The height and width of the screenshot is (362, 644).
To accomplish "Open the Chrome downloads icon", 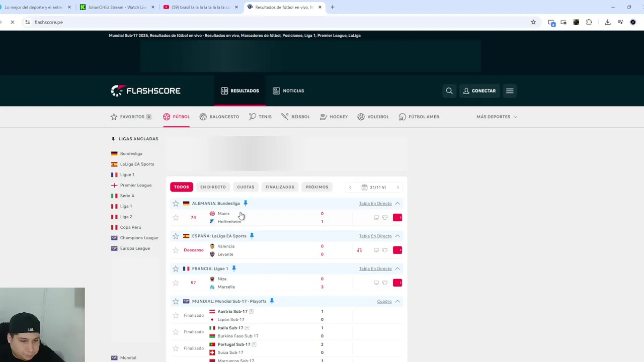I will pyautogui.click(x=608, y=22).
